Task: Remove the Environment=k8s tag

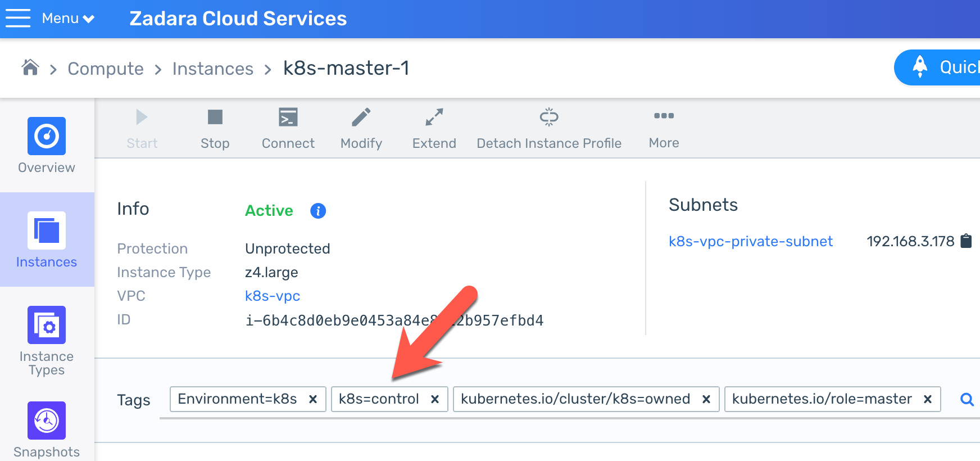Action: click(x=313, y=399)
